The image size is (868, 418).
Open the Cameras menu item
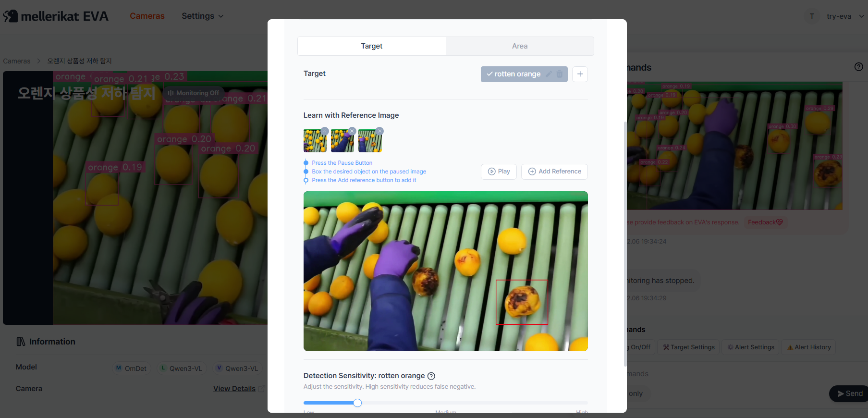point(147,16)
